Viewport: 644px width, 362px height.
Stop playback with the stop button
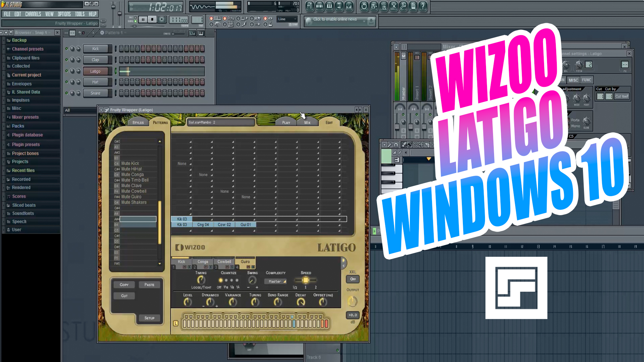[x=152, y=19]
